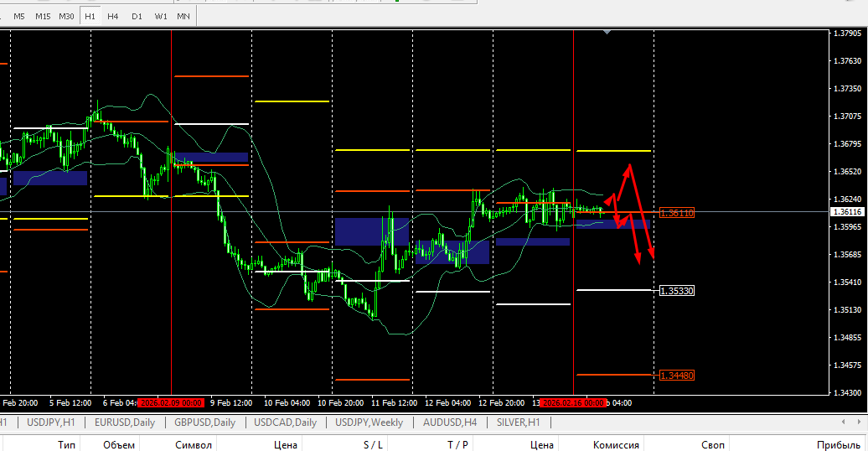Click the current price tag 1.36116
Screen dimensions: 868x451
tap(848, 211)
